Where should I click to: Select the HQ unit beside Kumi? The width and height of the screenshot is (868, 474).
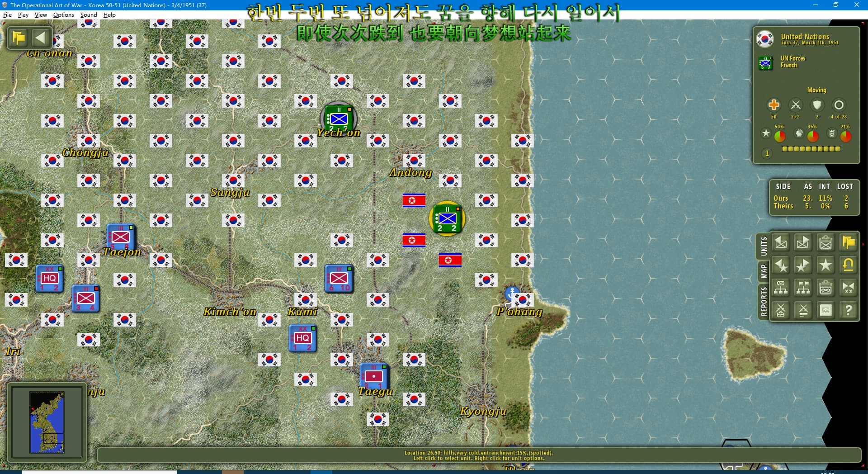click(x=302, y=338)
